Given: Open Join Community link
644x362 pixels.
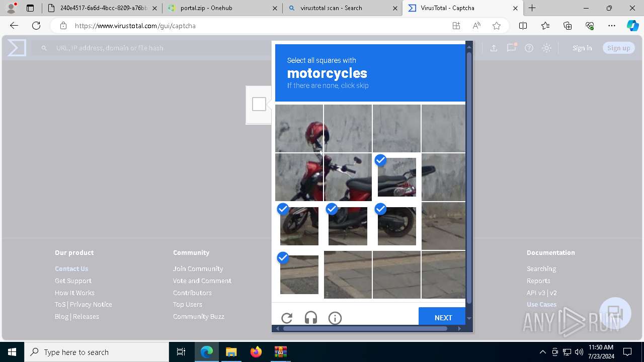Looking at the screenshot, I should point(198,268).
